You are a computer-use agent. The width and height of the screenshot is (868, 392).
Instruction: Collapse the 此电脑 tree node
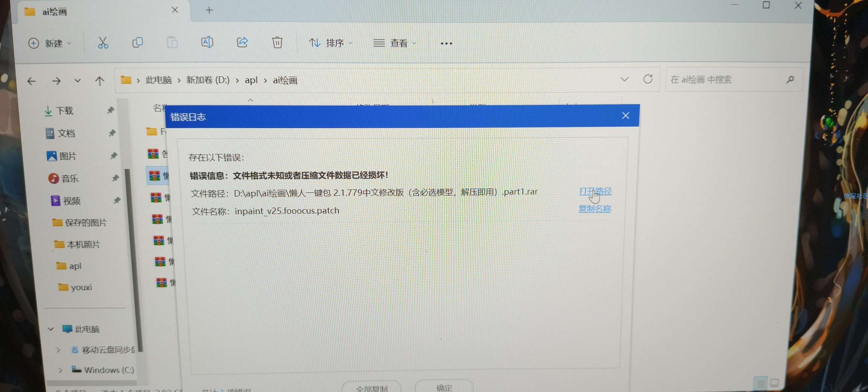(50, 329)
